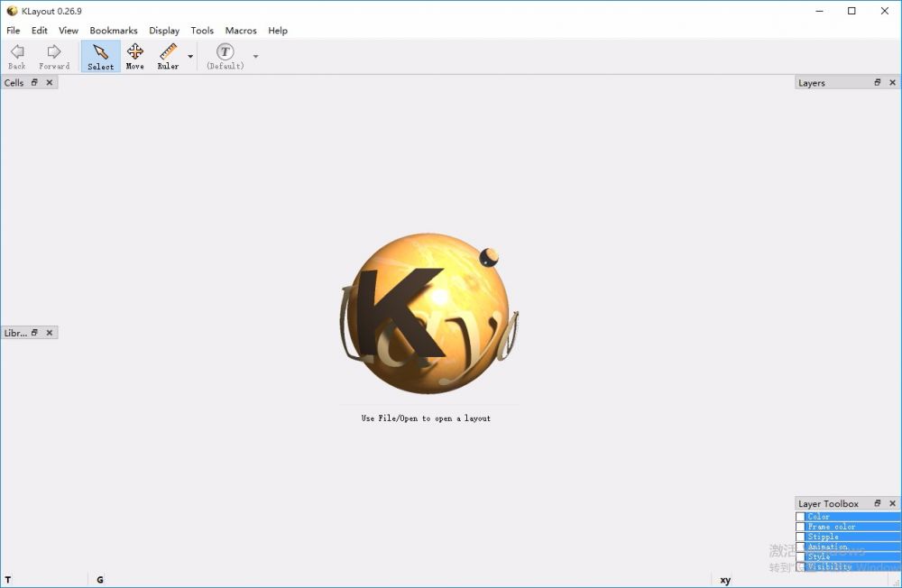902x588 pixels.
Task: Click the Back navigation arrow
Action: pyautogui.click(x=17, y=57)
